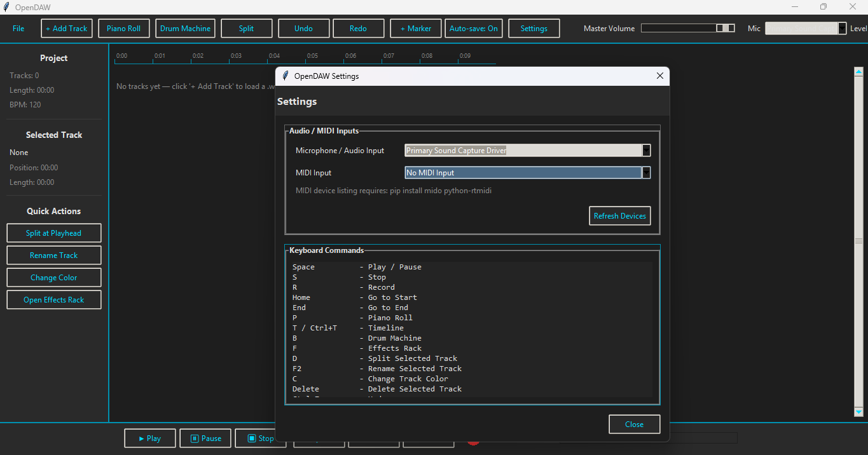
Task: Expand the Microphone / Audio Input combo box
Action: (646, 151)
